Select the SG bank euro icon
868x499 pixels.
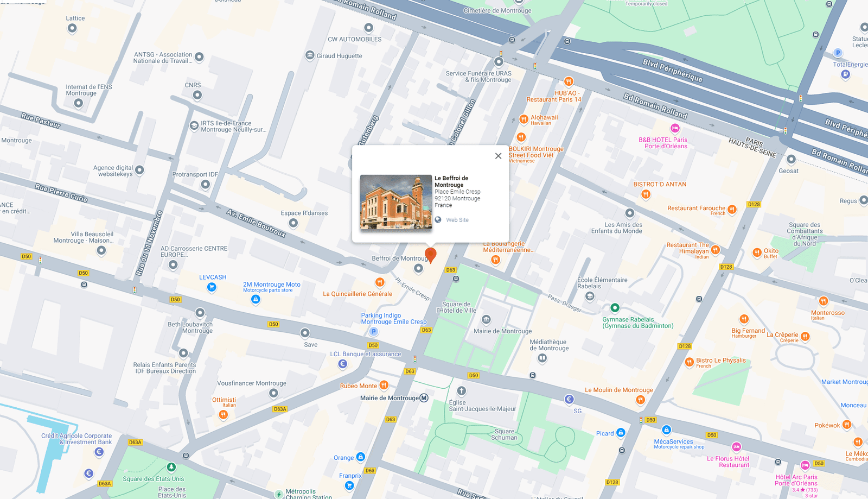tap(569, 400)
